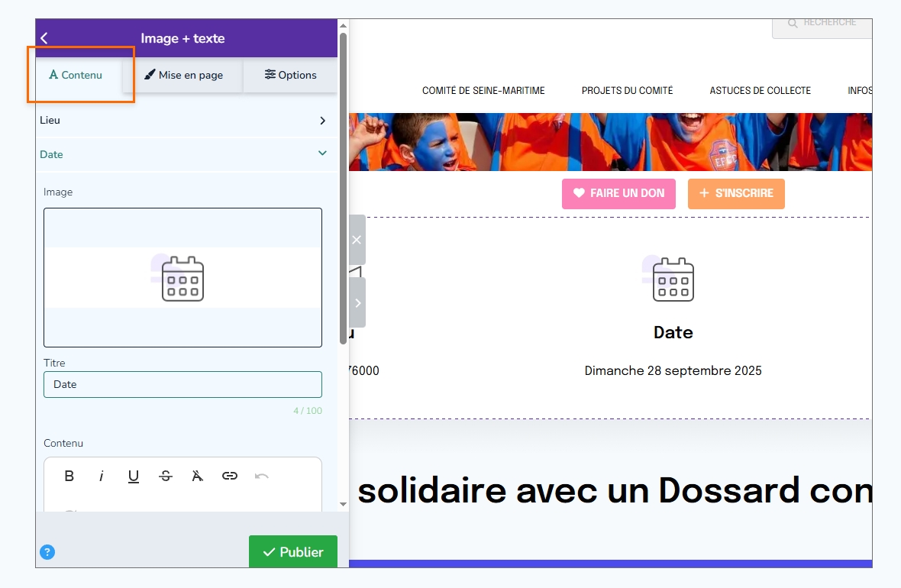
Task: Insert a hyperlink using the link icon
Action: pyautogui.click(x=230, y=476)
